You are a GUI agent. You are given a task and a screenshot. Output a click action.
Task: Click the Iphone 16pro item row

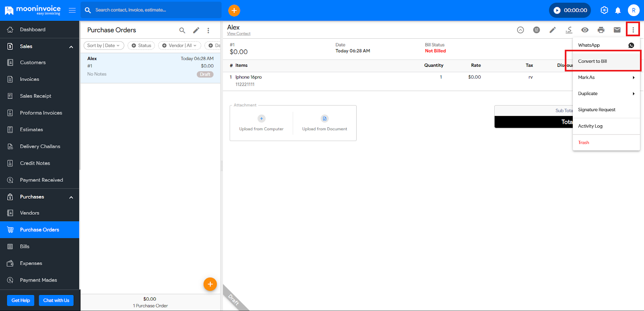[x=398, y=81]
